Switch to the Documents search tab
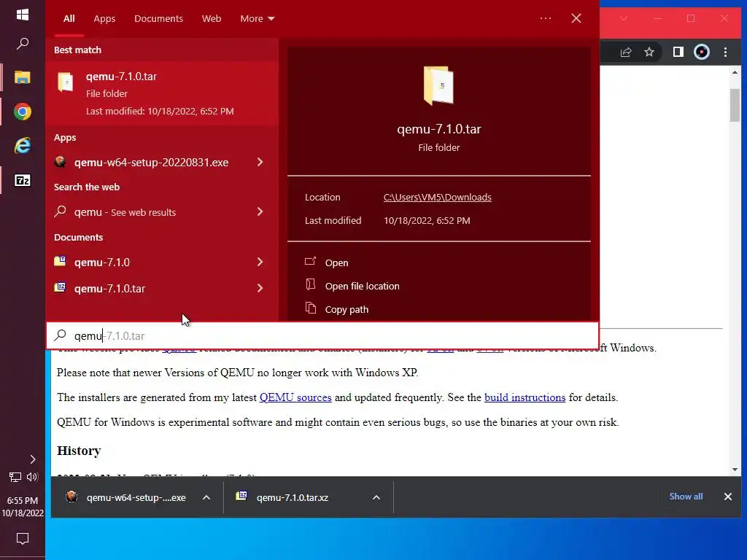The width and height of the screenshot is (747, 560). tap(158, 18)
